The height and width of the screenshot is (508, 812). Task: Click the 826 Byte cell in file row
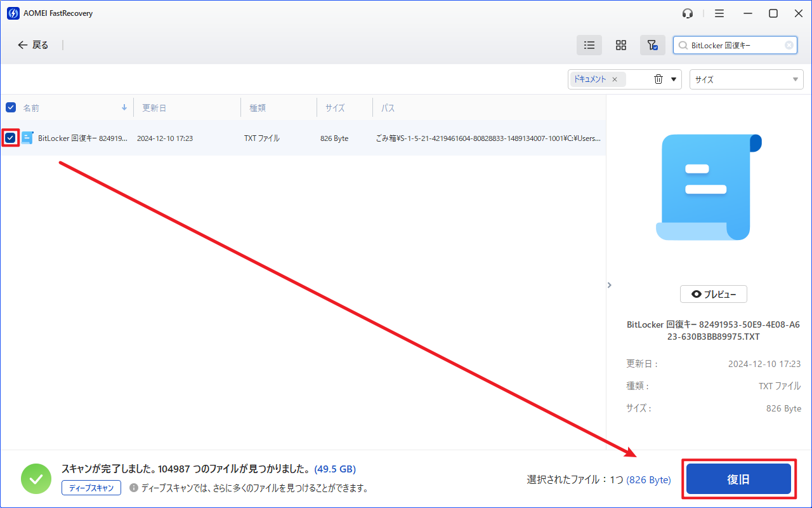click(334, 138)
